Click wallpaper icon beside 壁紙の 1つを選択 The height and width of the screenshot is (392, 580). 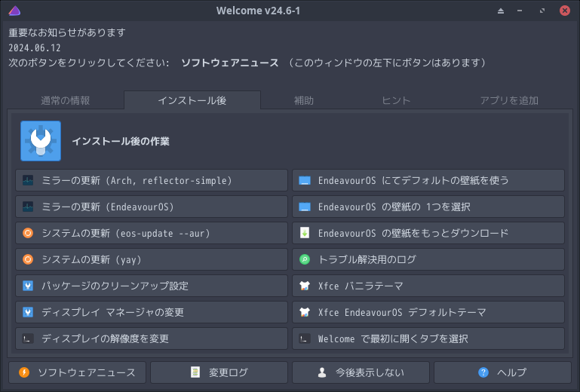click(305, 207)
